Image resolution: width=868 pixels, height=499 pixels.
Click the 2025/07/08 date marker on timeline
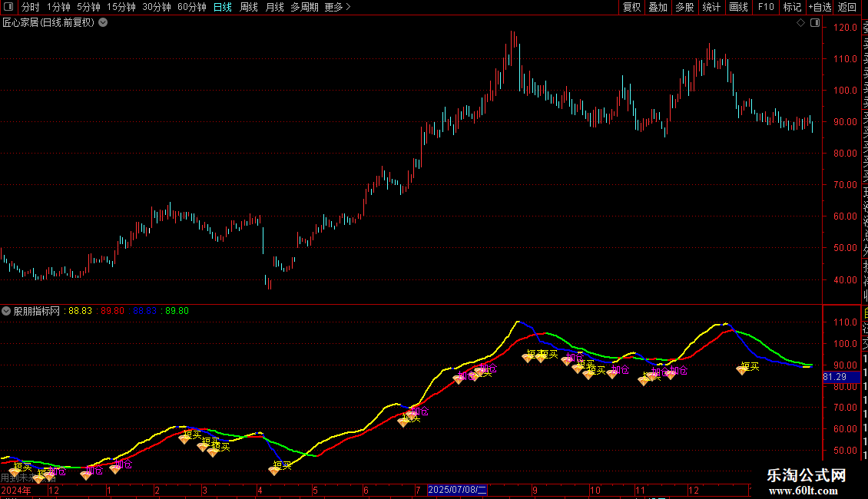point(457,490)
